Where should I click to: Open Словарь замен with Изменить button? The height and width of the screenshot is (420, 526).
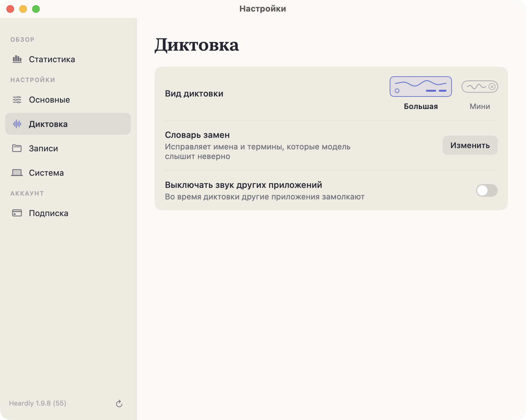(x=470, y=145)
